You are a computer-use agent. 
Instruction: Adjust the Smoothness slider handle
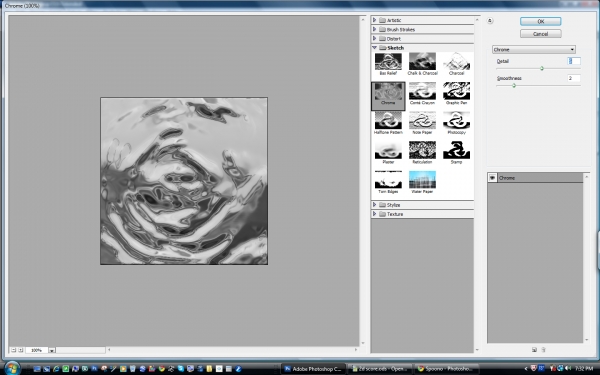[x=514, y=86]
